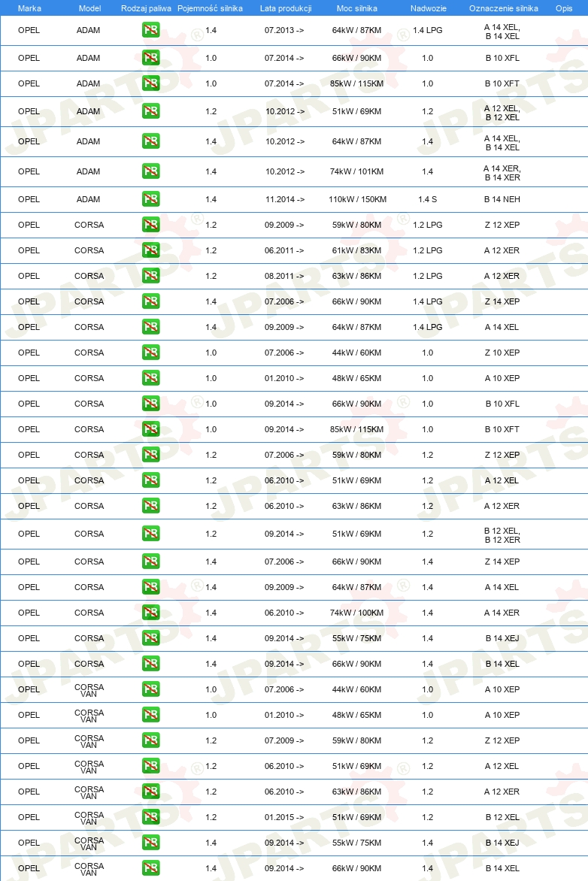Open fuel icon for ADAM 74kW / 101KM
588x881 pixels.
150,171
